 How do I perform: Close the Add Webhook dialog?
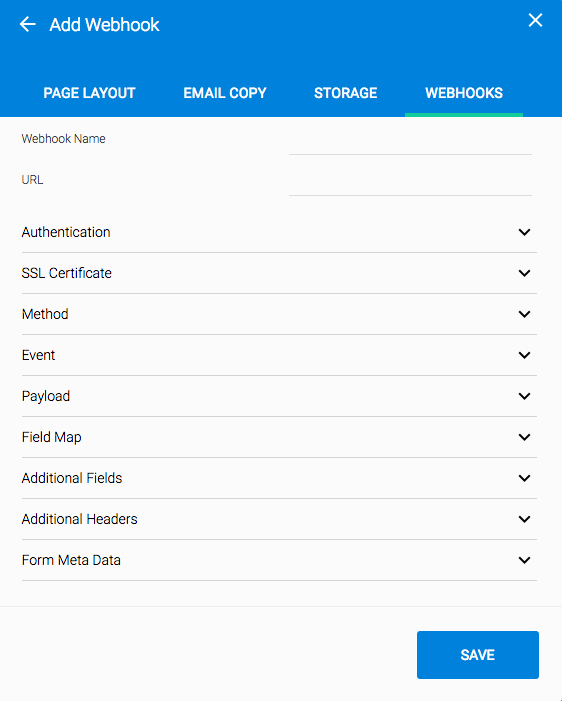(x=535, y=20)
